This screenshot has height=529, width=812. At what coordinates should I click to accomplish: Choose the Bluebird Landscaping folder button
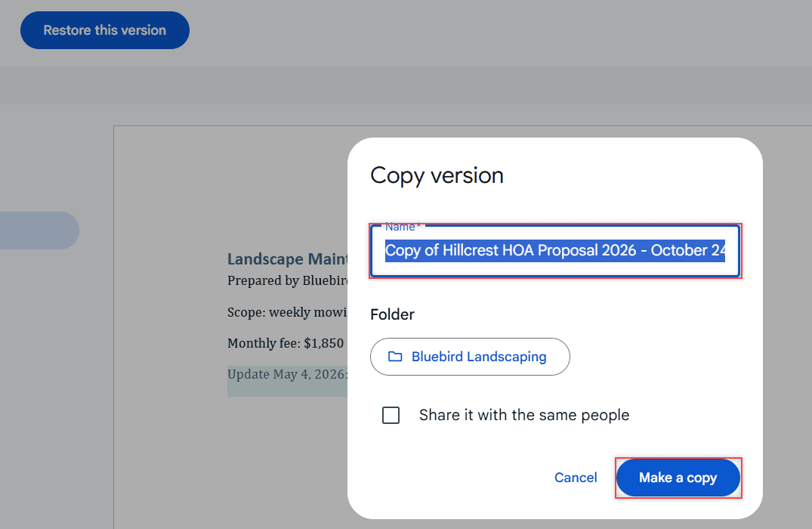[470, 357]
